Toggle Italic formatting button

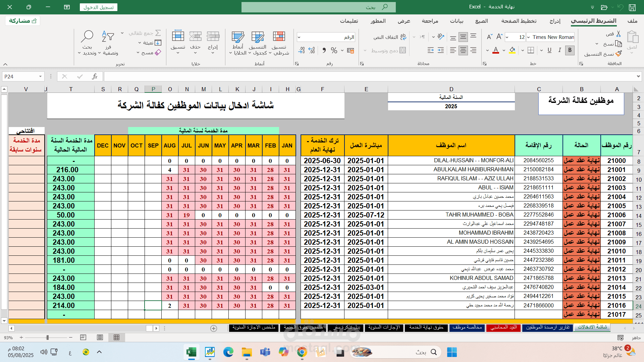pyautogui.click(x=559, y=50)
